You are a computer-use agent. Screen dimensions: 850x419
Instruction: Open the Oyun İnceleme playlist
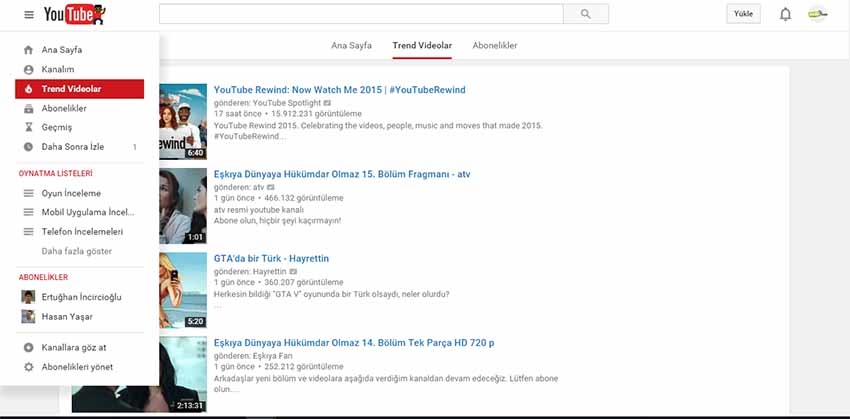click(70, 193)
